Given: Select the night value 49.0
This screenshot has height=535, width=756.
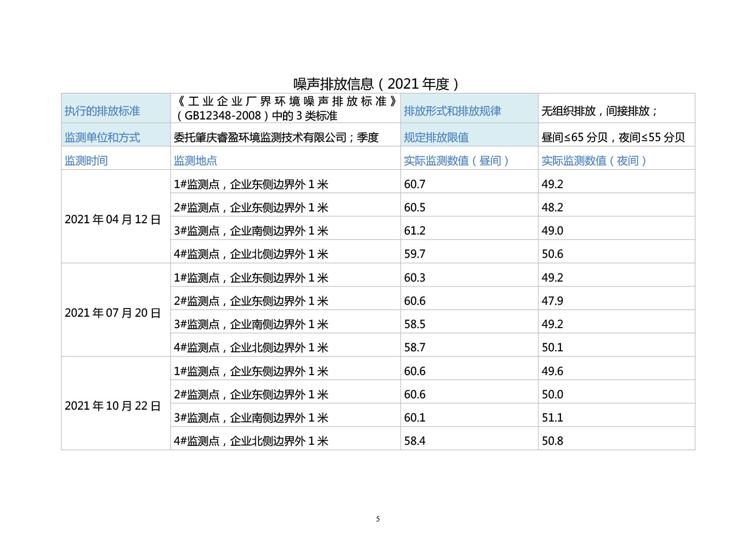Looking at the screenshot, I should (x=617, y=228).
